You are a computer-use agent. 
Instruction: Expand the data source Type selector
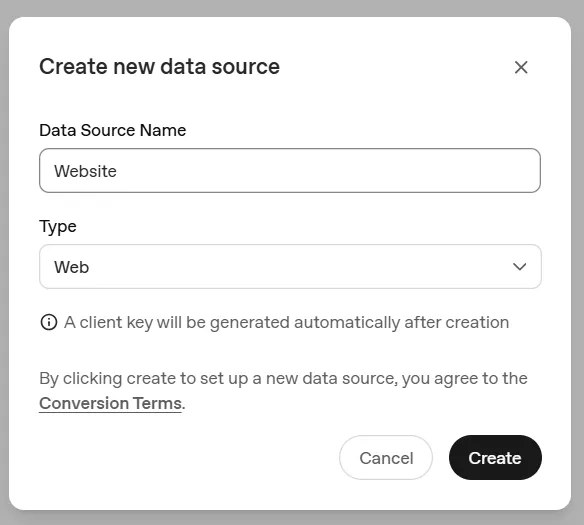(x=290, y=267)
